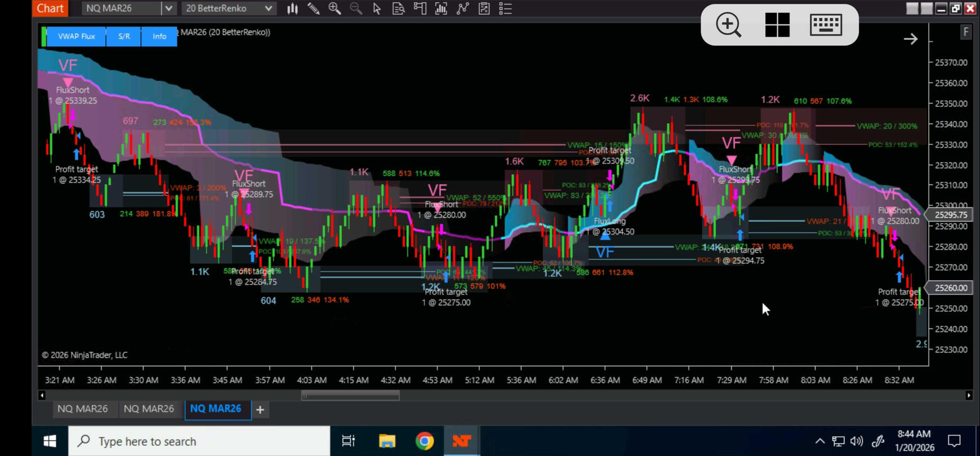The image size is (980, 456).
Task: Toggle the VWAP Flux overlay button
Action: [x=77, y=36]
